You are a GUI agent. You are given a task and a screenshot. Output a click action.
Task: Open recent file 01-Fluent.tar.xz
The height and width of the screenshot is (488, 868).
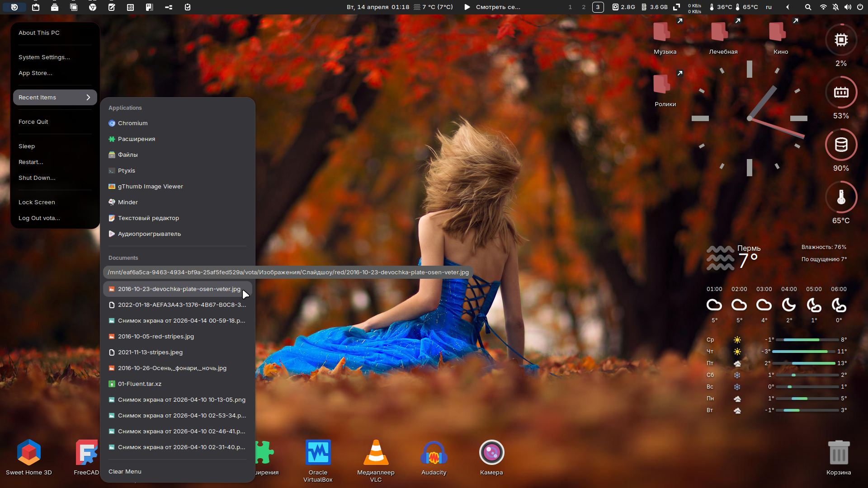tap(139, 384)
